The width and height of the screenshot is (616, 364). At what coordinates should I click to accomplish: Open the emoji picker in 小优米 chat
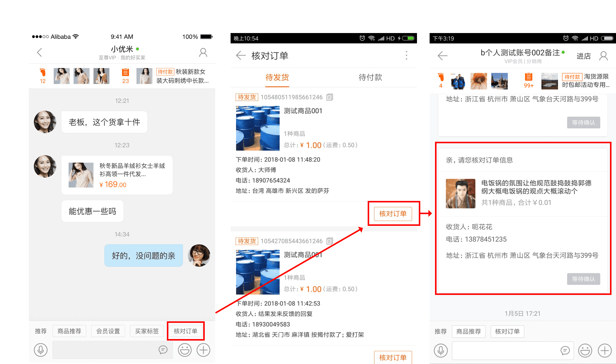pyautogui.click(x=185, y=350)
